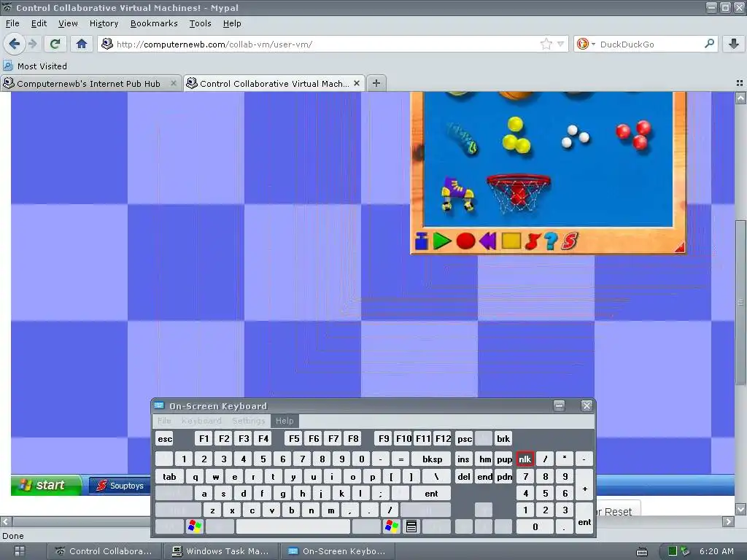Click the psc print screen key

(465, 438)
